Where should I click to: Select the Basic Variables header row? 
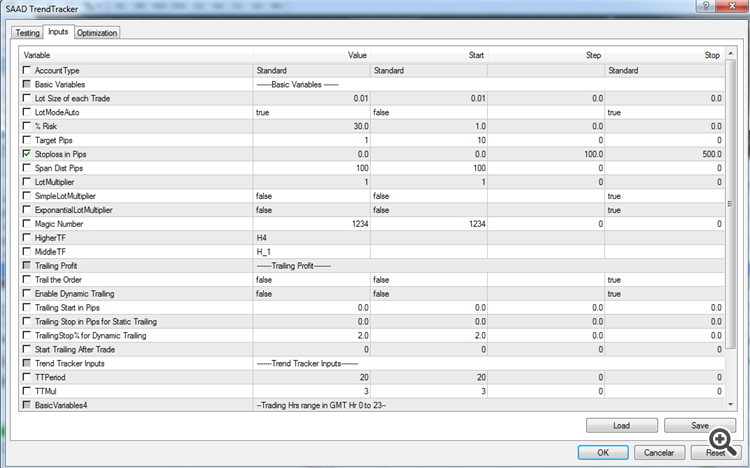tap(372, 84)
